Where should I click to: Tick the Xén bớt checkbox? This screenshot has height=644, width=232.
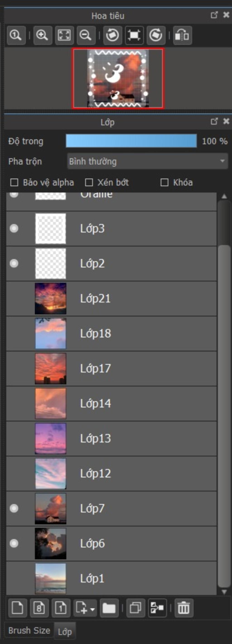pos(89,182)
